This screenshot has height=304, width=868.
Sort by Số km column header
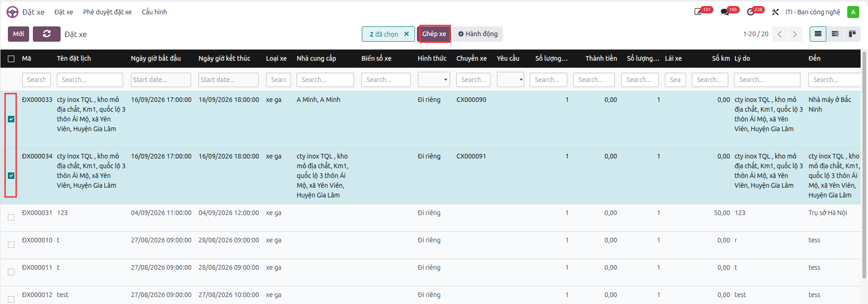tap(721, 58)
